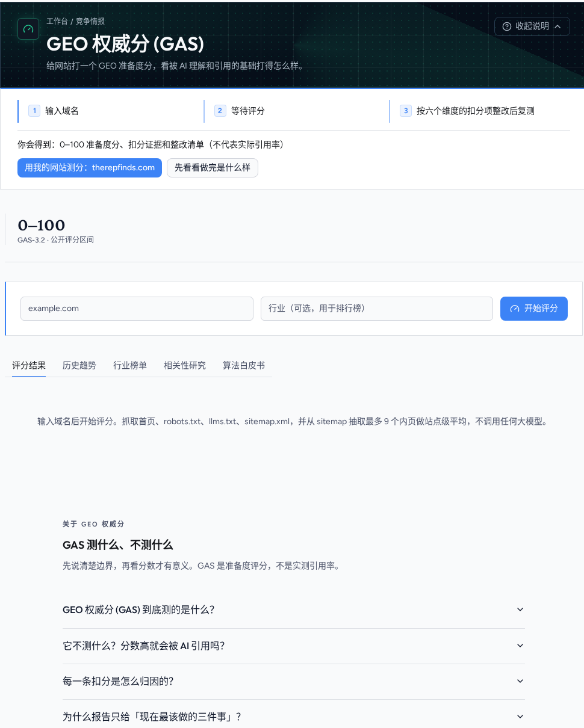Open 工作台 breadcrumb link
The width and height of the screenshot is (584, 728).
click(x=57, y=21)
